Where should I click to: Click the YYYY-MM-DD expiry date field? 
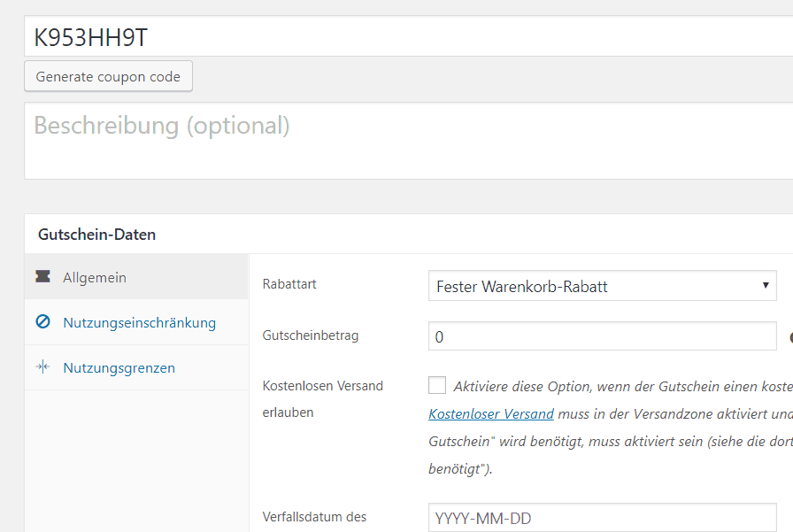click(x=602, y=518)
